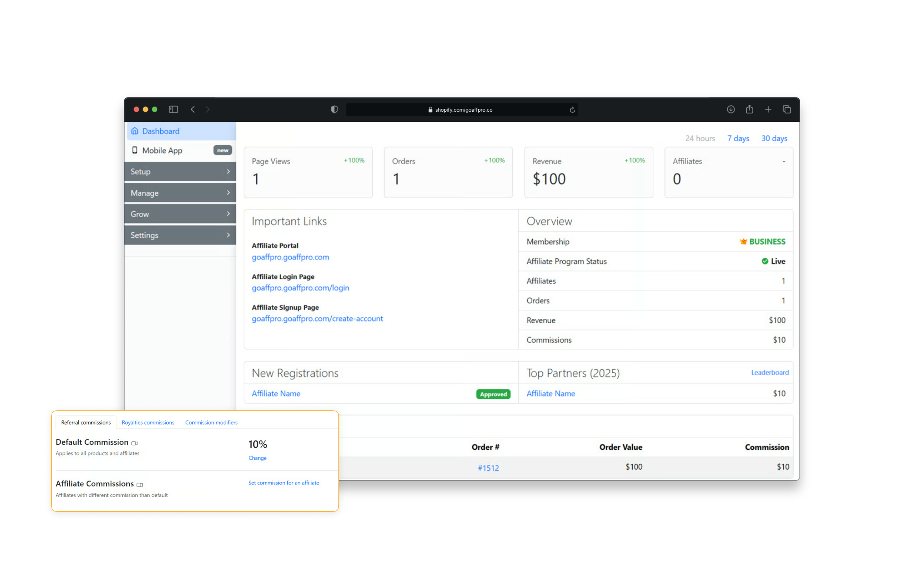Open the Dashboard menu item
This screenshot has width=924, height=578.
click(x=181, y=131)
